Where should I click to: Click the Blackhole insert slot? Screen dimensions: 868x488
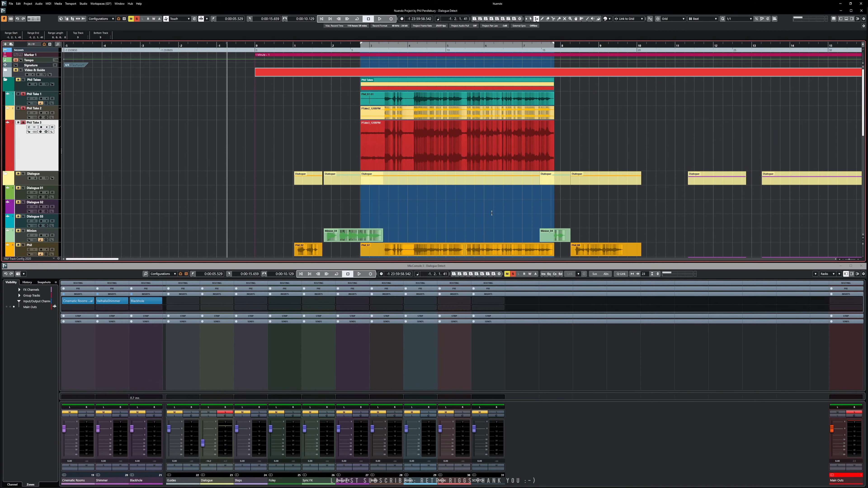coord(146,301)
